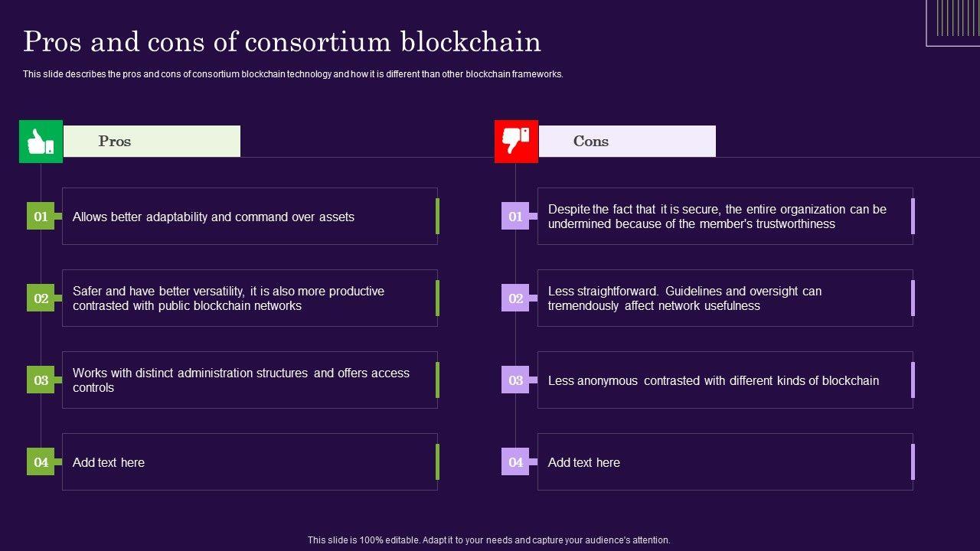Click the slide description subtitle text
The image size is (980, 551).
point(292,75)
